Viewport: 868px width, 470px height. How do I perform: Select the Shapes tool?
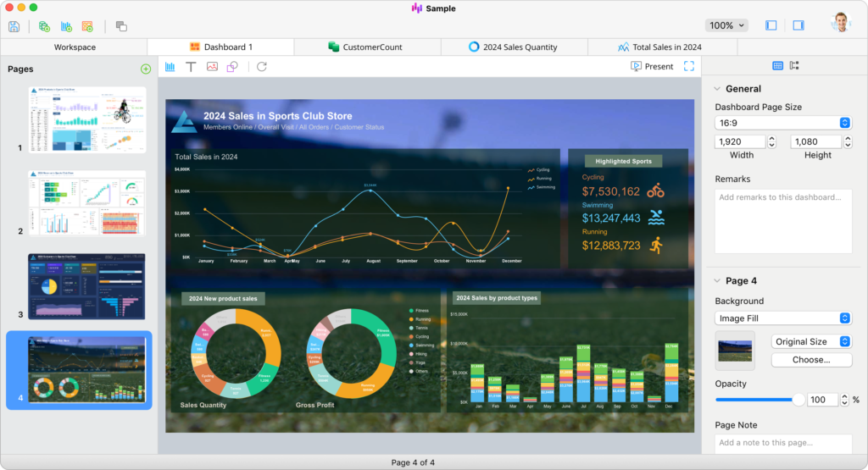coord(232,67)
